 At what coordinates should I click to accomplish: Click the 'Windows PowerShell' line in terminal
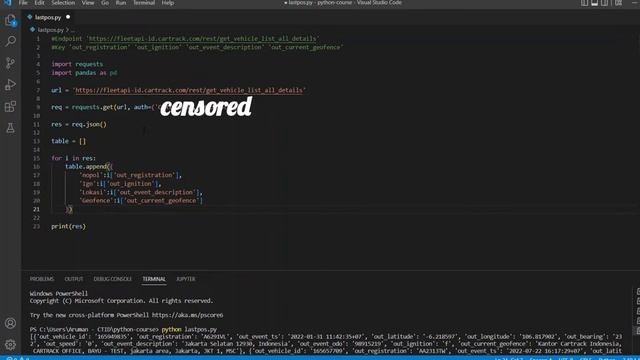pyautogui.click(x=59, y=293)
